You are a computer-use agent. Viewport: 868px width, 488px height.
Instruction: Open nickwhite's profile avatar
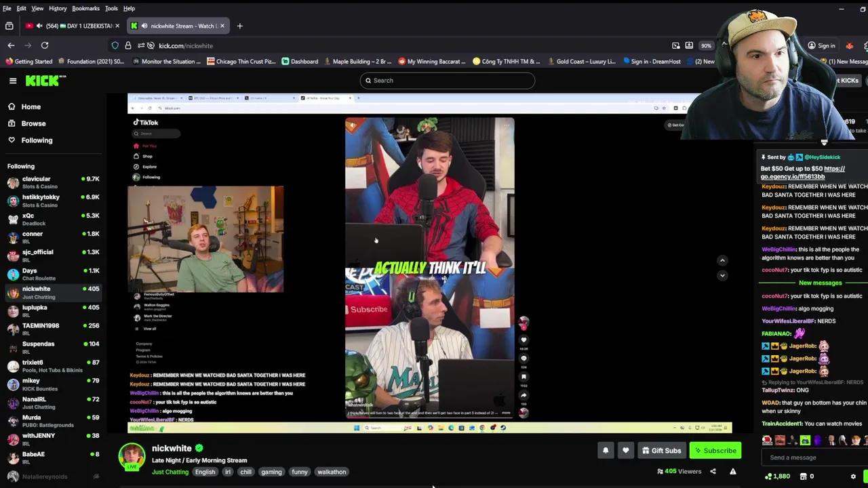click(132, 457)
